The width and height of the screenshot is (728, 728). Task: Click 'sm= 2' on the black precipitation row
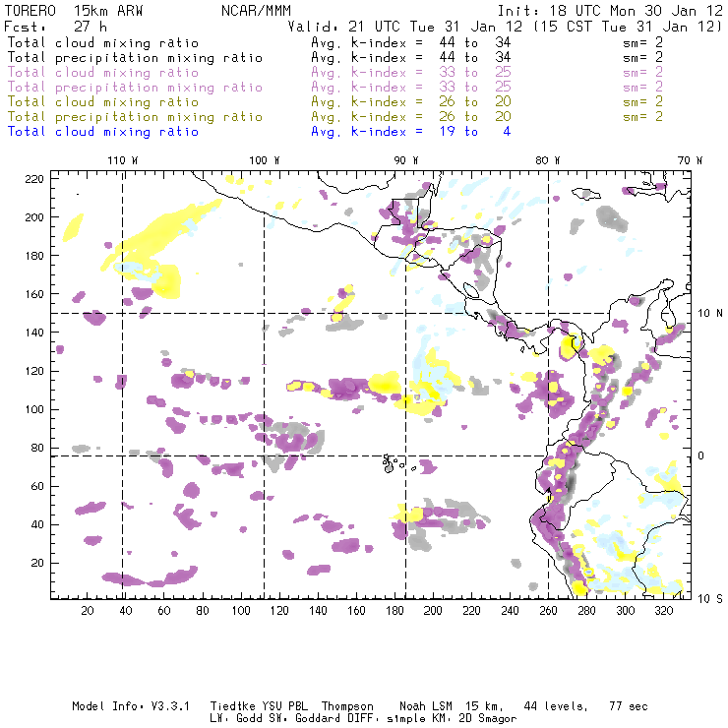[642, 58]
